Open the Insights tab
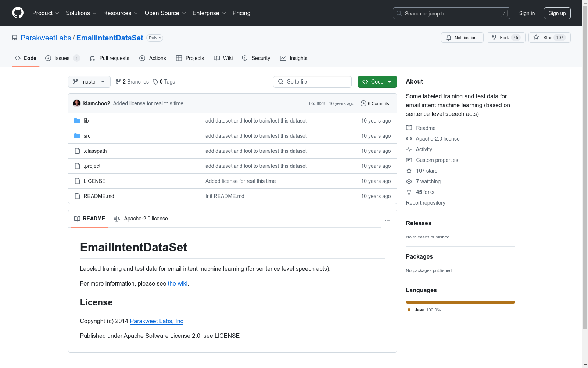Screen dimensions: 588x368 (x=294, y=58)
